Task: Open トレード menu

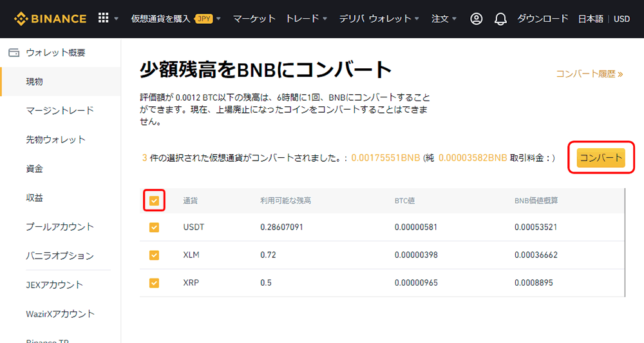Action: (302, 19)
